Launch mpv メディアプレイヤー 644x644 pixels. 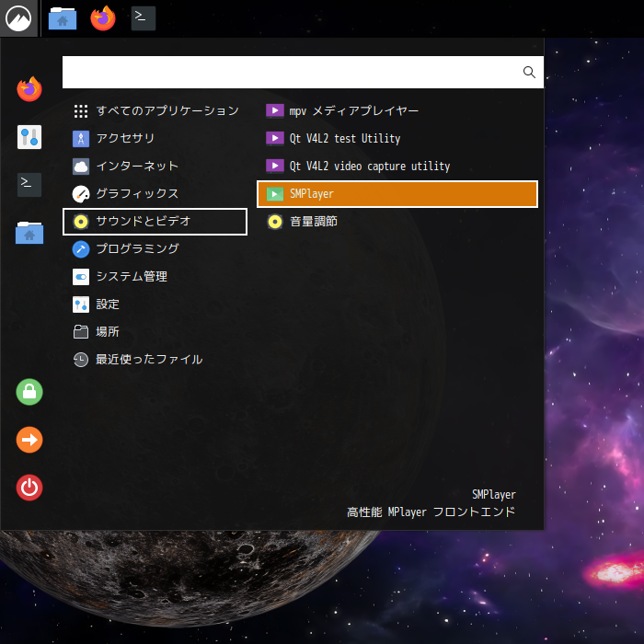[x=397, y=111]
